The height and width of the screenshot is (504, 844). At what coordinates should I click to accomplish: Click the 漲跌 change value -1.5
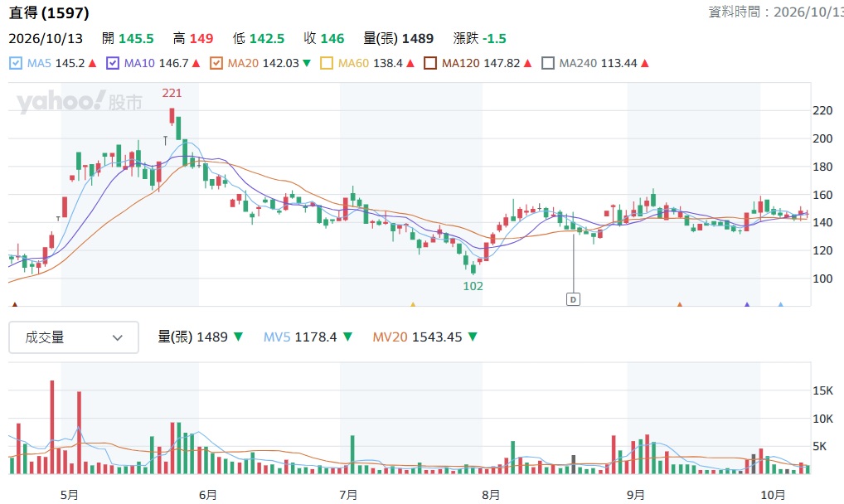click(x=495, y=39)
